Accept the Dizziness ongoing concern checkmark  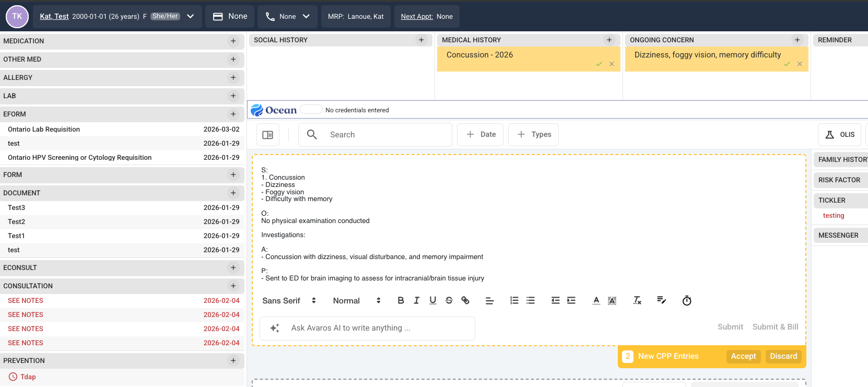787,64
